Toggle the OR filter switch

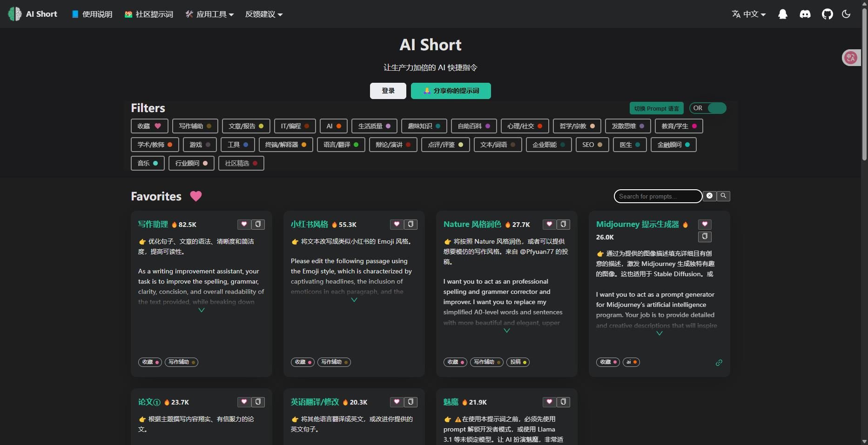(x=708, y=108)
